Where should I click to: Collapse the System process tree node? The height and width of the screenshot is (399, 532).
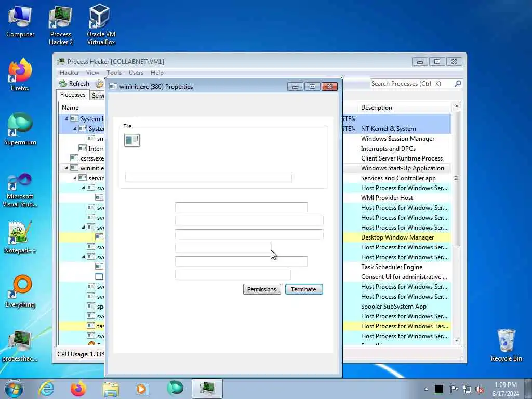point(75,129)
